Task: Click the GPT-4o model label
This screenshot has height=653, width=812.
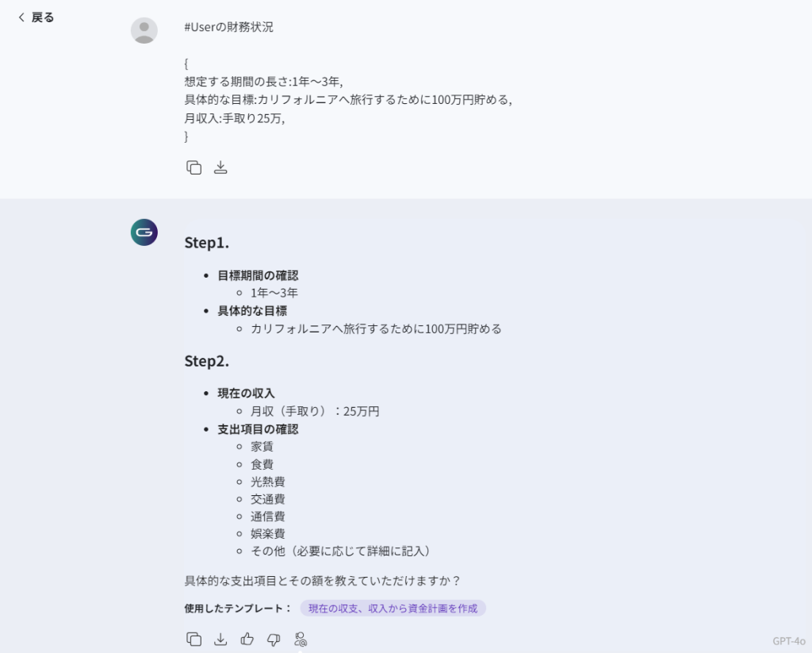Action: click(x=788, y=641)
